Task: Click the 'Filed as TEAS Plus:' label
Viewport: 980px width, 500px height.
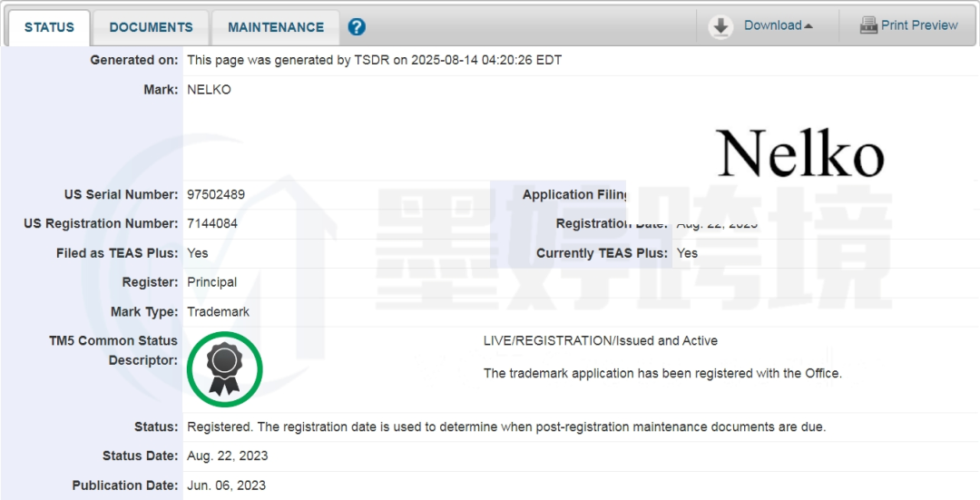Action: (117, 253)
